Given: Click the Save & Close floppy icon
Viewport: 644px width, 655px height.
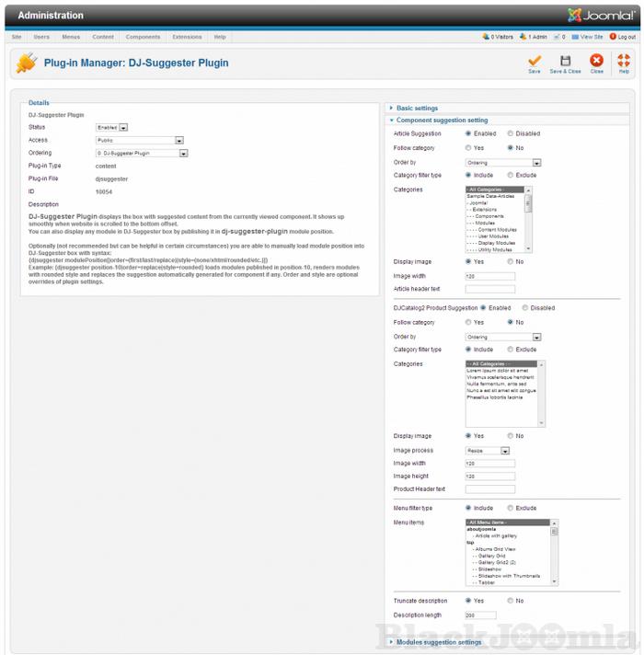Looking at the screenshot, I should (565, 61).
